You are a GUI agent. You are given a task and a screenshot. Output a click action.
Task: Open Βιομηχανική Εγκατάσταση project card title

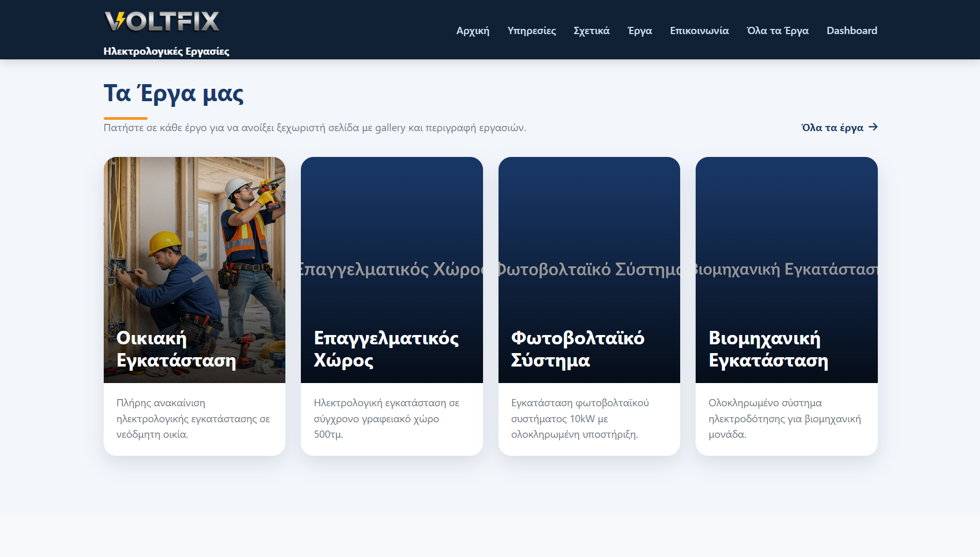tap(768, 349)
